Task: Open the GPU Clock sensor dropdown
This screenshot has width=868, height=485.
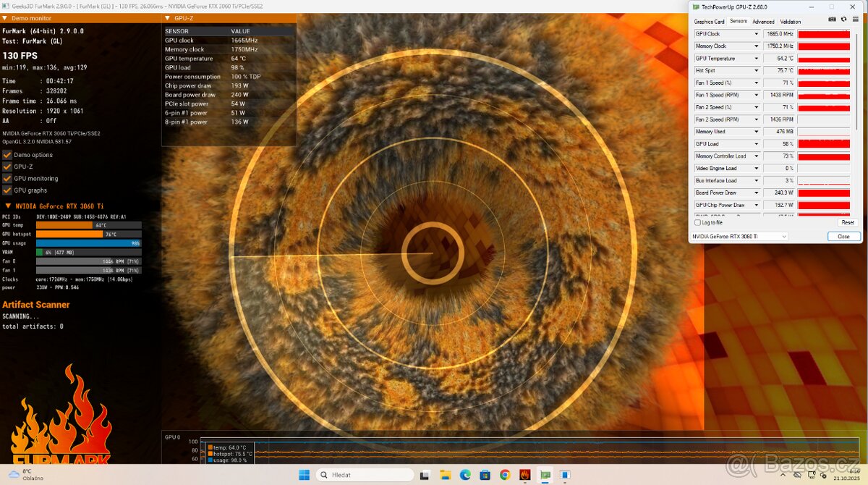Action: click(x=756, y=33)
